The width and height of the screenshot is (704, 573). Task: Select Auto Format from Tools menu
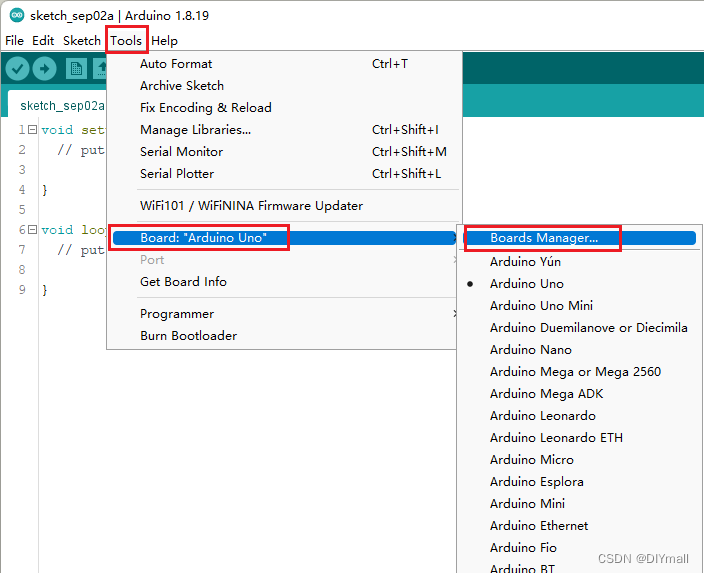click(x=284, y=64)
